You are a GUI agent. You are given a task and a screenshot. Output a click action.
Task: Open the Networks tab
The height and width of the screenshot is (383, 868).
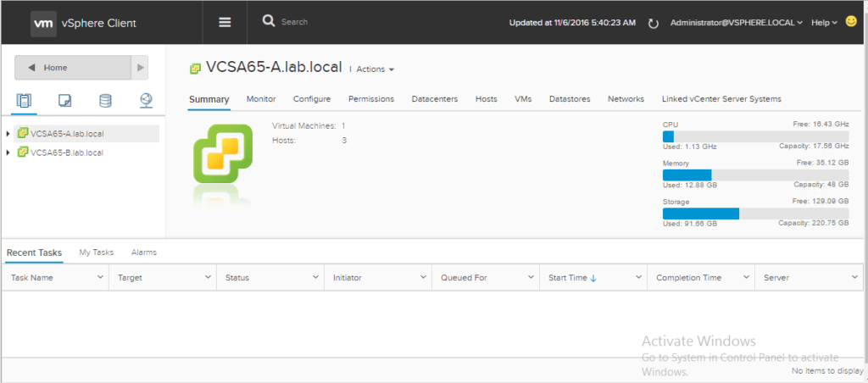tap(626, 99)
